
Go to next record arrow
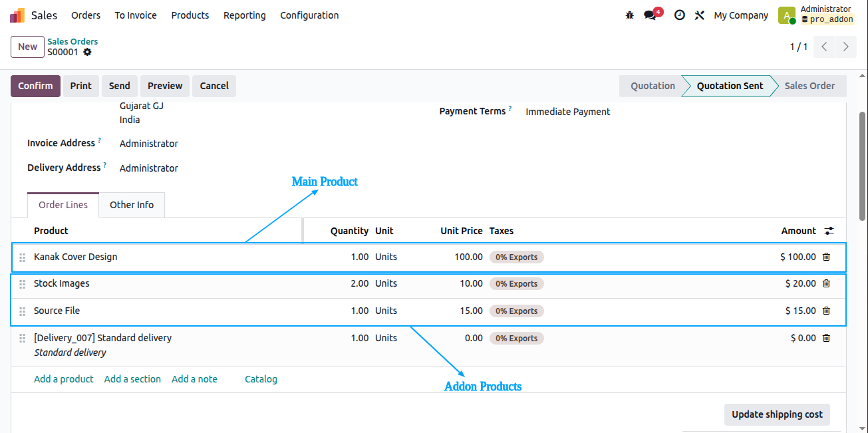coord(845,47)
